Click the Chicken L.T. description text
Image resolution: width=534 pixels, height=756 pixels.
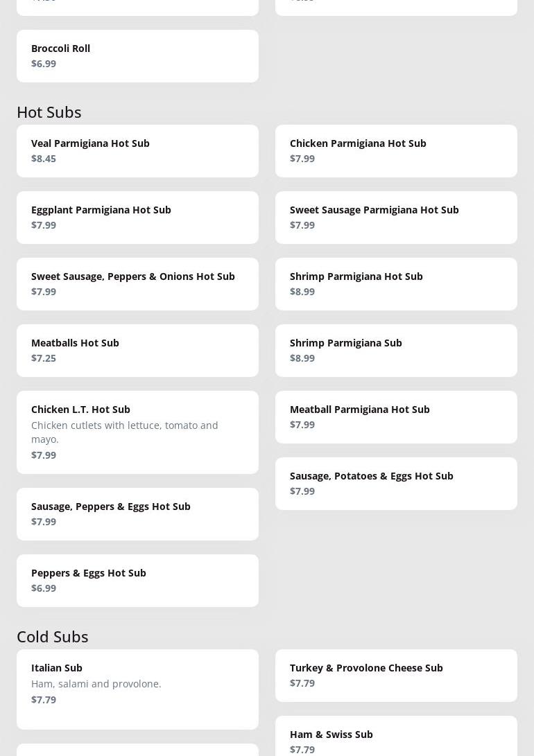(125, 432)
